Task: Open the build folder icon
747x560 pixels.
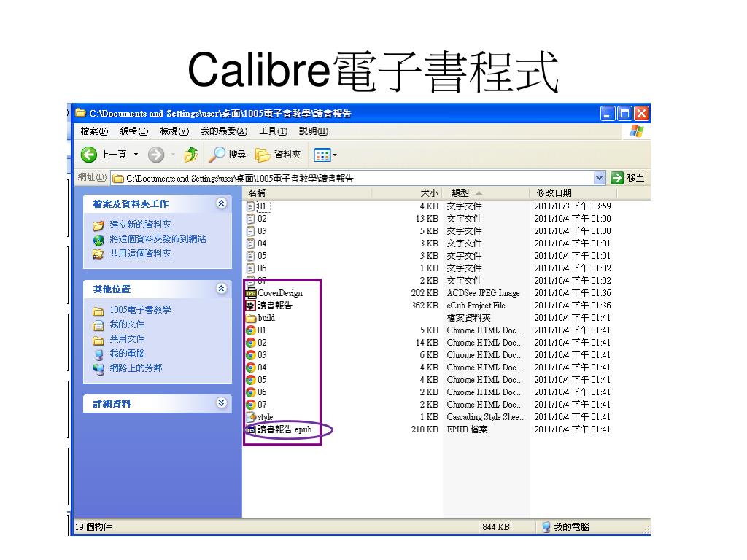Action: point(251,318)
